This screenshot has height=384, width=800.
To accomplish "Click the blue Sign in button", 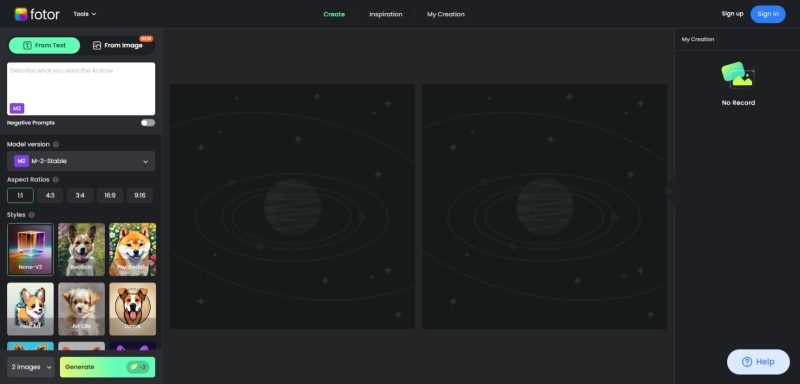I will point(768,14).
